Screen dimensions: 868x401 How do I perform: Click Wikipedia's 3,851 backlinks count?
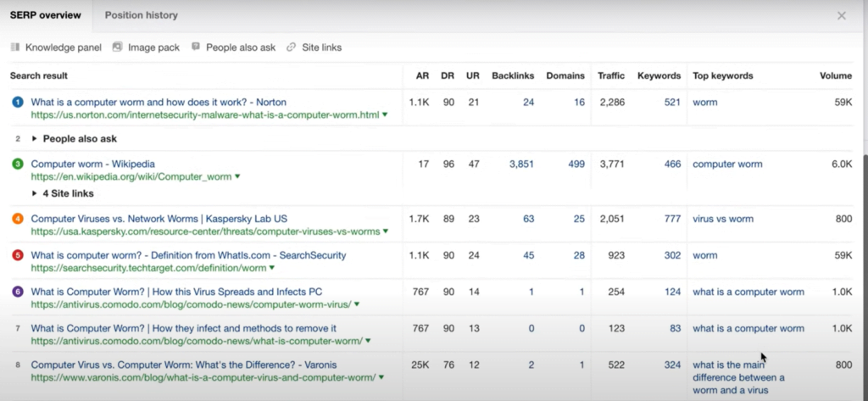(x=521, y=164)
